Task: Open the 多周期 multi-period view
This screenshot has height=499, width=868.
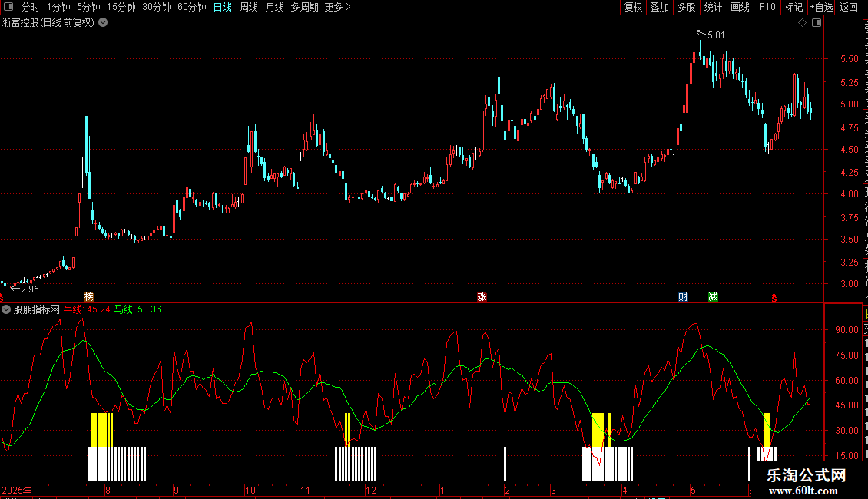Action: 304,7
